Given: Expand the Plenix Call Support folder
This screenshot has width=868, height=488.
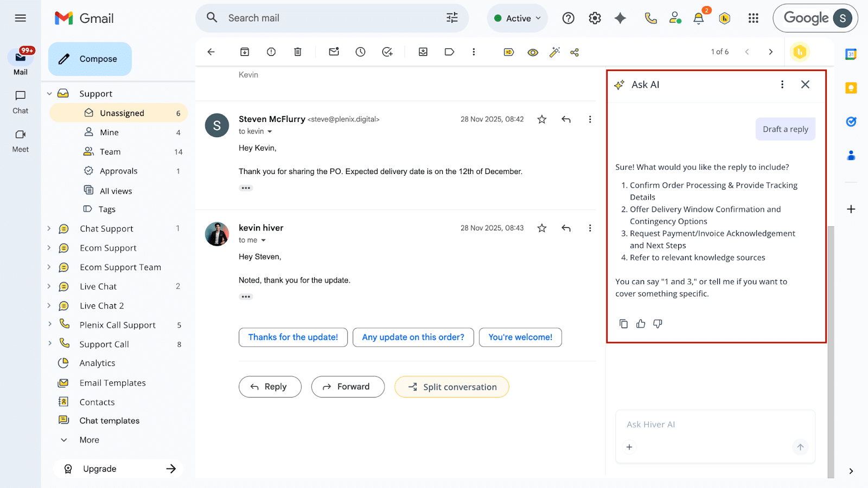Looking at the screenshot, I should pos(49,324).
